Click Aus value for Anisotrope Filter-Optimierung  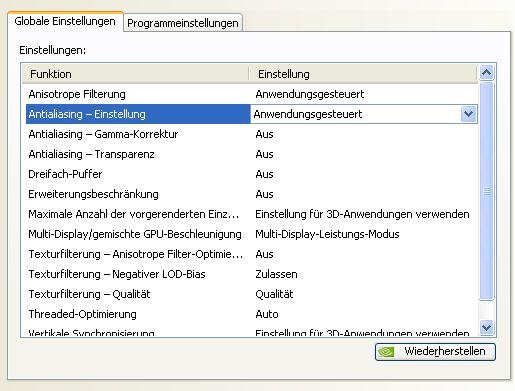click(x=264, y=254)
